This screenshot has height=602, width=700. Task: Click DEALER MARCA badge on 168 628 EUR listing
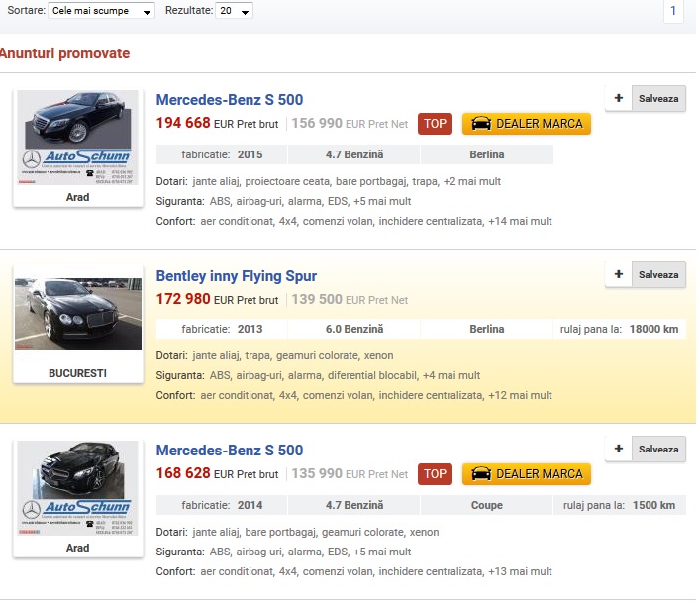click(x=527, y=474)
